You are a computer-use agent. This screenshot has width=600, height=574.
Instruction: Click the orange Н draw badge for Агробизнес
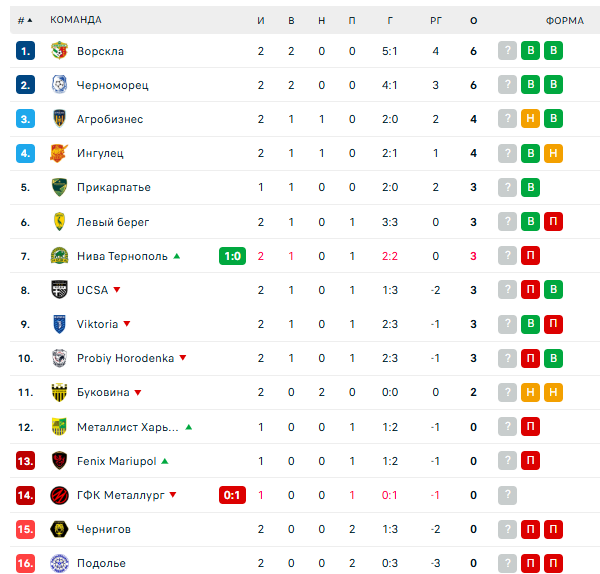pos(531,119)
